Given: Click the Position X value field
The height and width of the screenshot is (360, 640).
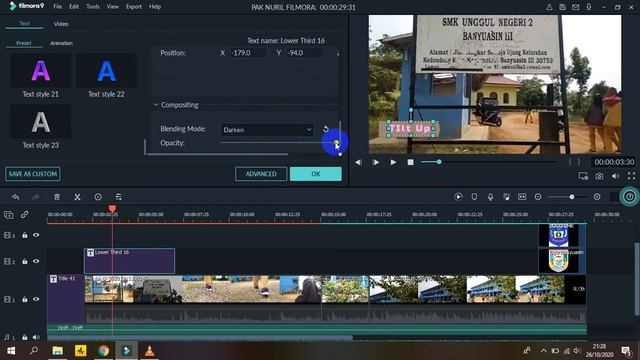Looking at the screenshot, I should point(248,53).
